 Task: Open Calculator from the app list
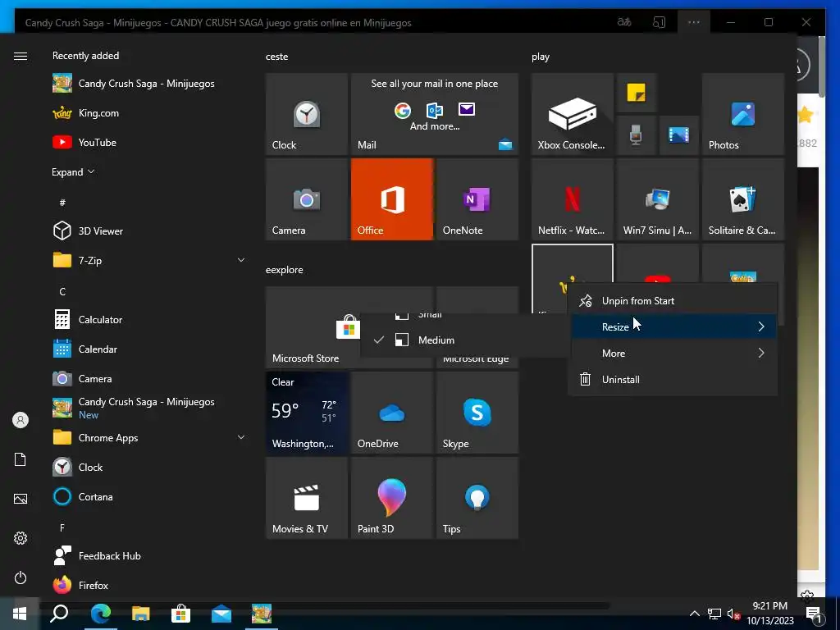[x=148, y=320]
